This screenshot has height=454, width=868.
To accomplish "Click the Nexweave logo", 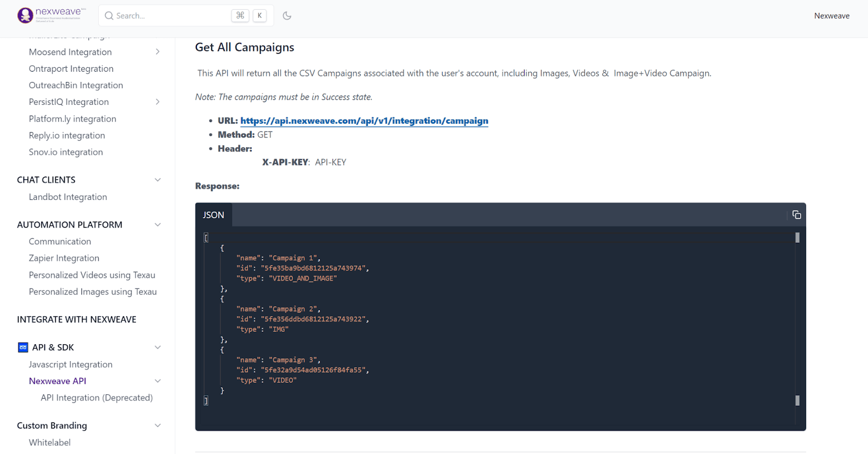I will (x=51, y=15).
